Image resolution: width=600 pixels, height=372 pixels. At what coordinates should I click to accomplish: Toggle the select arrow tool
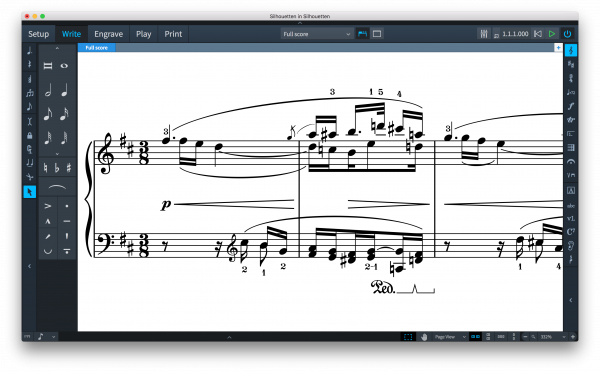click(30, 192)
